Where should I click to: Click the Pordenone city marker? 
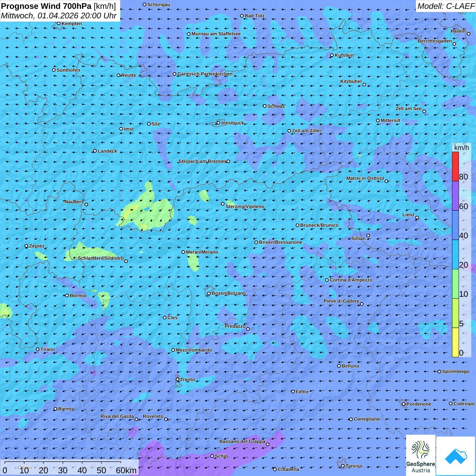click(404, 404)
